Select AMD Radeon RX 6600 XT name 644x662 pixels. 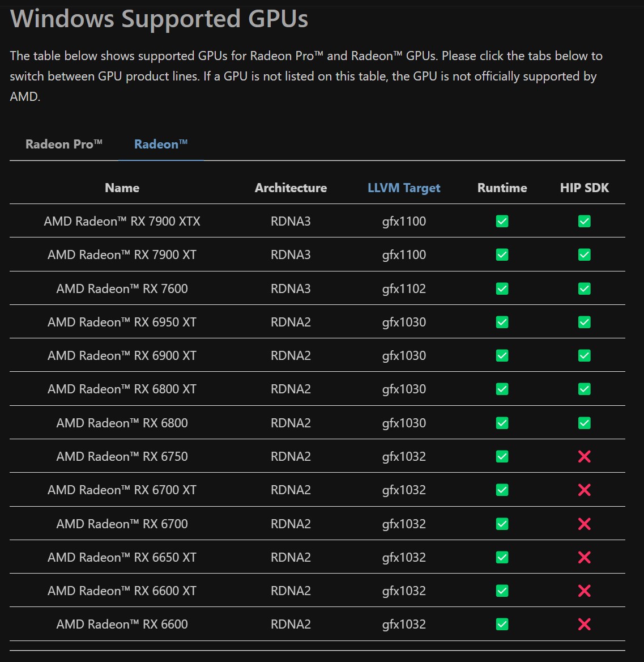(x=122, y=591)
